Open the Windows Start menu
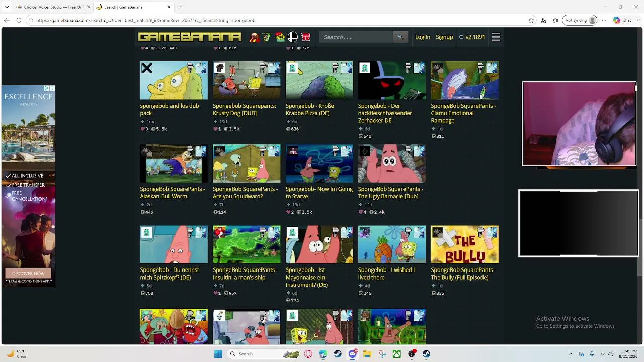The width and height of the screenshot is (644, 362). tap(218, 354)
